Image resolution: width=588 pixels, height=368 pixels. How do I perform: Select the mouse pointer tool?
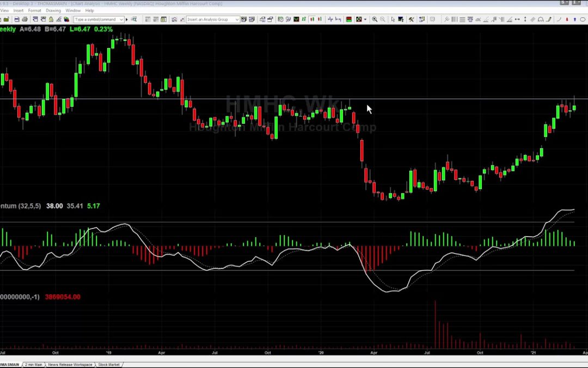pyautogui.click(x=393, y=19)
